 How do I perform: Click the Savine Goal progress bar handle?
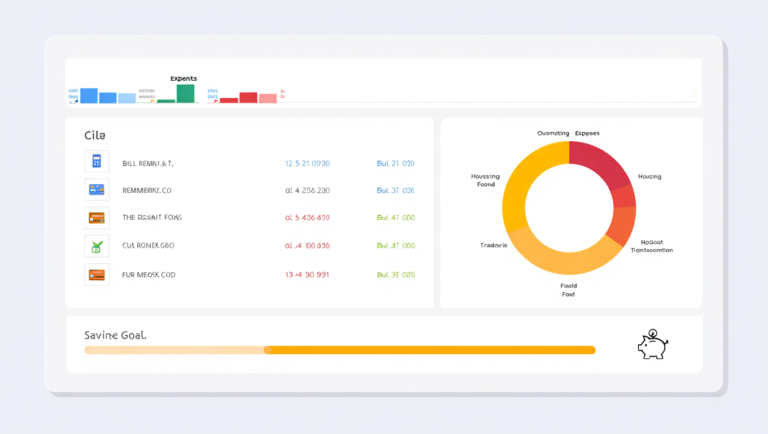pyautogui.click(x=267, y=350)
